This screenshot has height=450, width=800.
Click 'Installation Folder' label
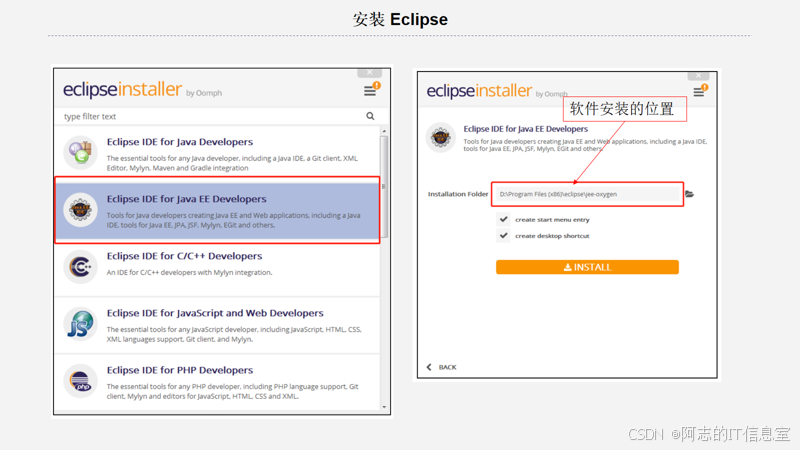tap(458, 194)
